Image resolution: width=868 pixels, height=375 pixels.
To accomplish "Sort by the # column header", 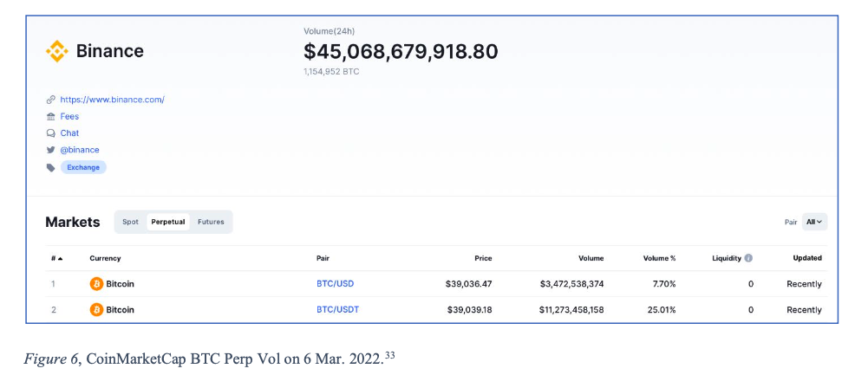I will (55, 258).
